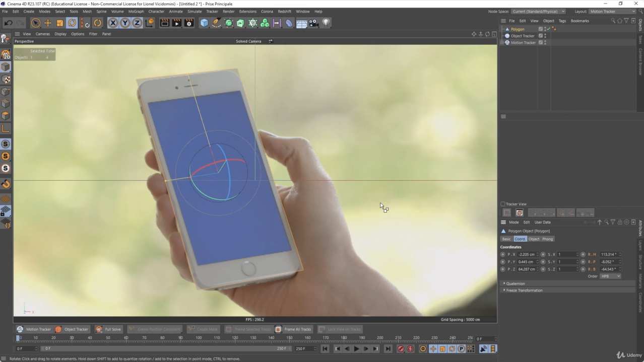Click frame 100 on the timeline ruler
Image resolution: width=644 pixels, height=362 pixels.
tap(199, 338)
